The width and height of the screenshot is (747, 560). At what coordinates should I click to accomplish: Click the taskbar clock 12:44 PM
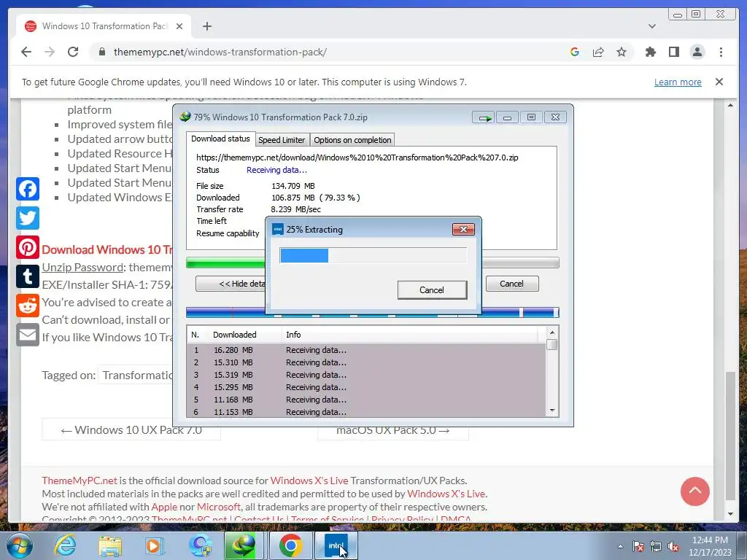tap(710, 546)
